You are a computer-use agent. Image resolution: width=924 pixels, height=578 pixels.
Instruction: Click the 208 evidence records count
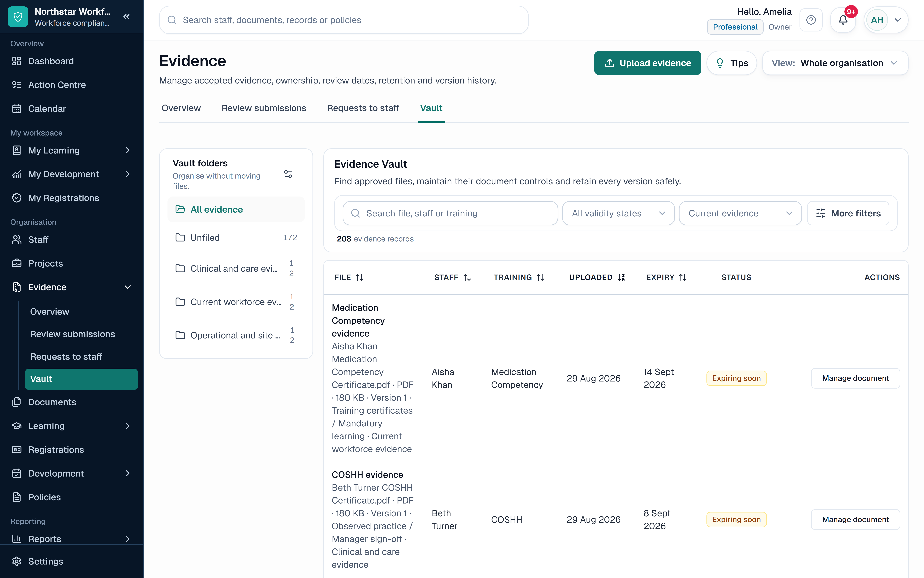[x=375, y=239]
